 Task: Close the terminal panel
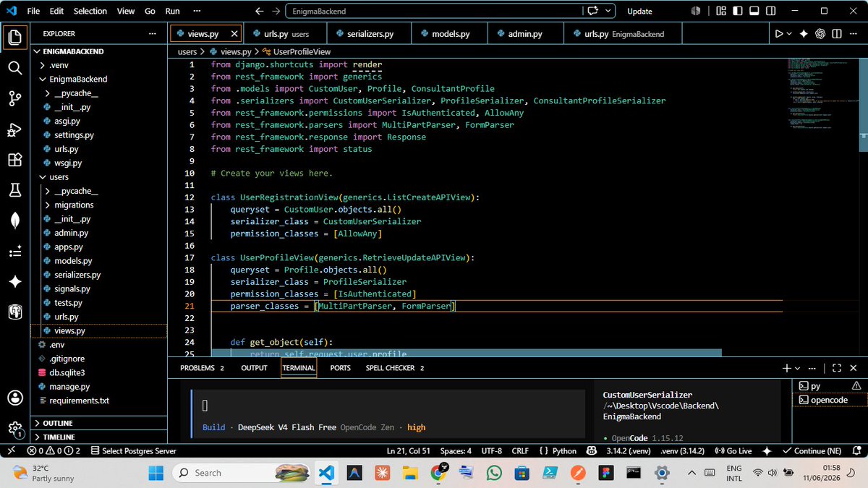coord(854,367)
